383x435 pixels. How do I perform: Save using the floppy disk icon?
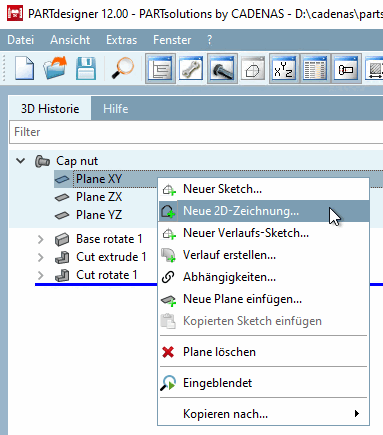[86, 69]
